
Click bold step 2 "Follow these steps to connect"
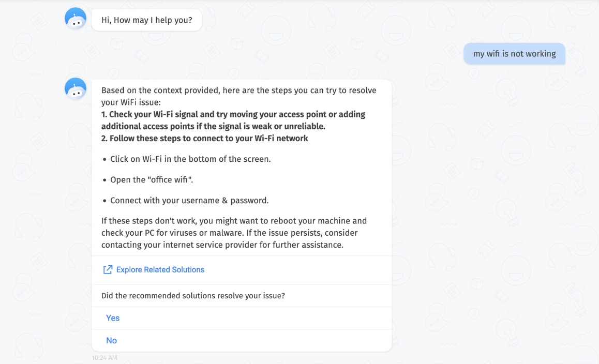pos(204,138)
